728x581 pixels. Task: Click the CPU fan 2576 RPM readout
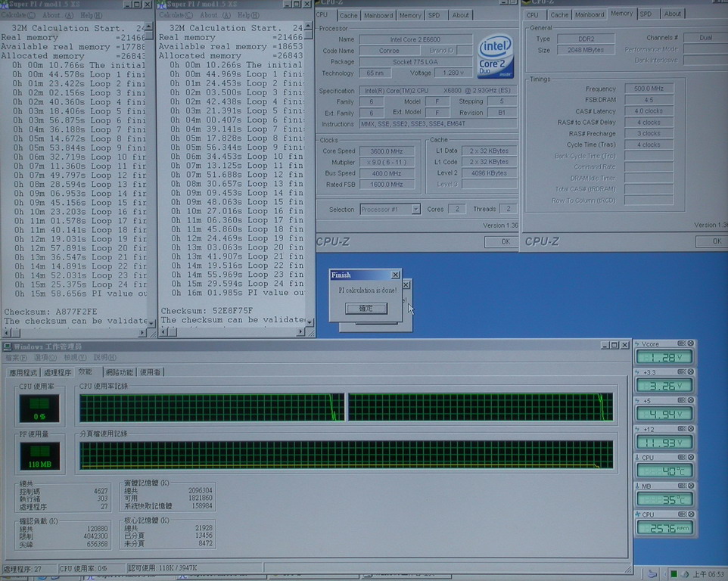(664, 527)
